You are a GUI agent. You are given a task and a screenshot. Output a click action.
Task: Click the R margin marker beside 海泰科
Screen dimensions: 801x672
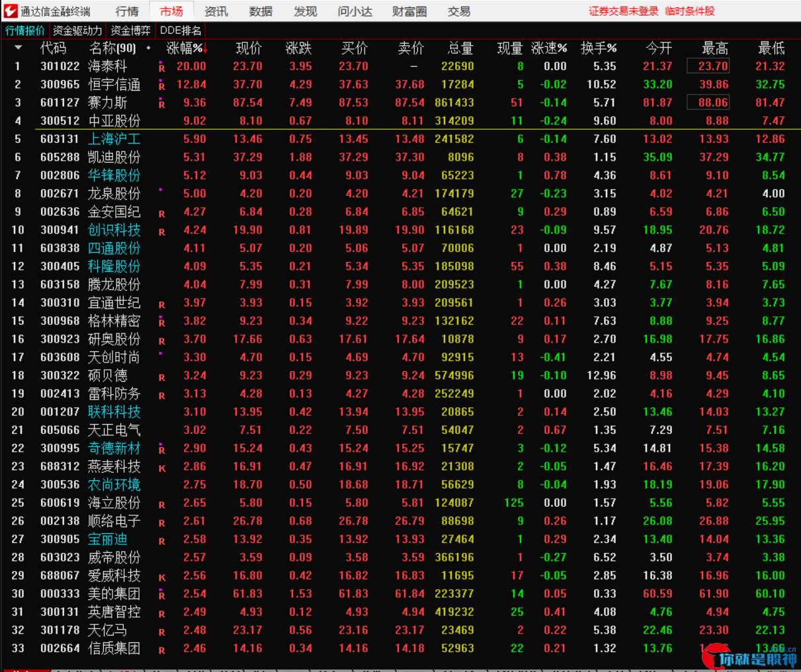[162, 67]
